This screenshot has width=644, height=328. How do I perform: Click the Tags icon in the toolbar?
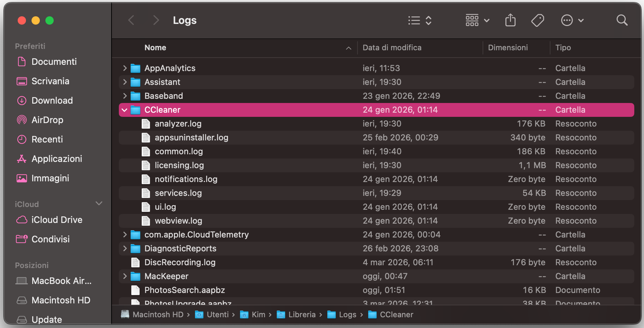pyautogui.click(x=537, y=20)
